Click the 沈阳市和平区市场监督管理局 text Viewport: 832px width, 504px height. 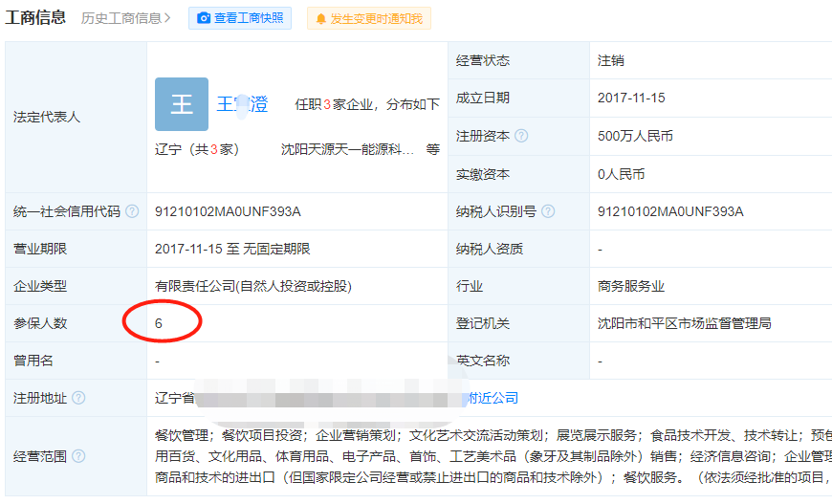[x=684, y=323]
